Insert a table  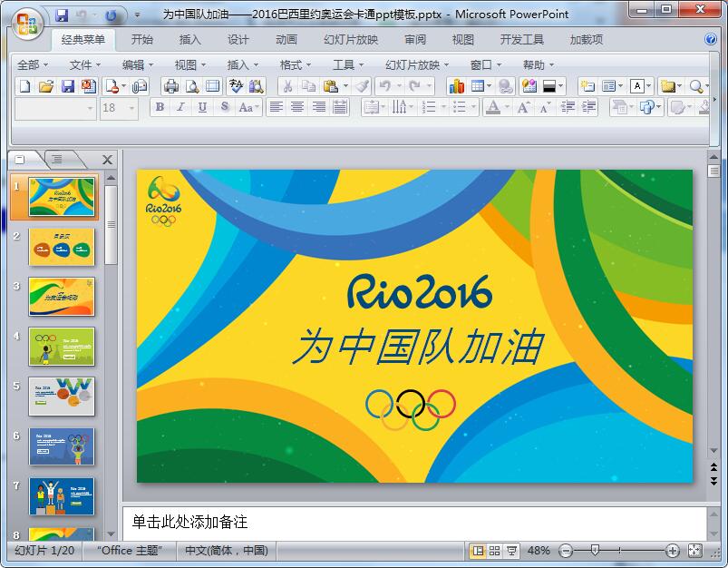click(477, 86)
